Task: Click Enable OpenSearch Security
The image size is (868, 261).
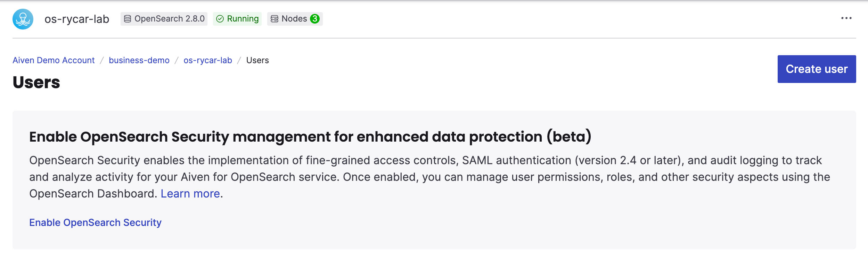Action: coord(95,222)
